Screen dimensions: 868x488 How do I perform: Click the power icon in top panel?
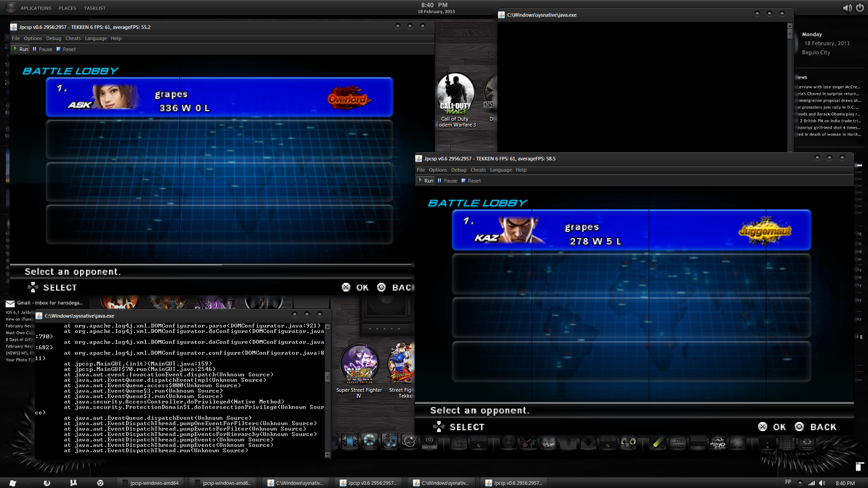(x=859, y=8)
